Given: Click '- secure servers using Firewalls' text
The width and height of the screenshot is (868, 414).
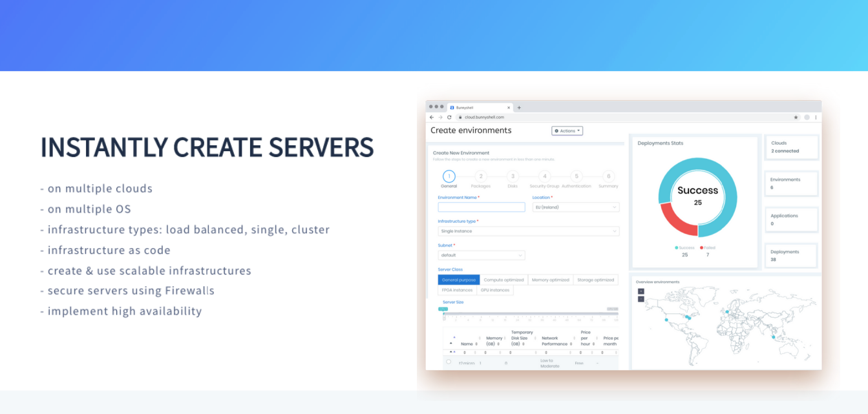Looking at the screenshot, I should click(x=127, y=291).
